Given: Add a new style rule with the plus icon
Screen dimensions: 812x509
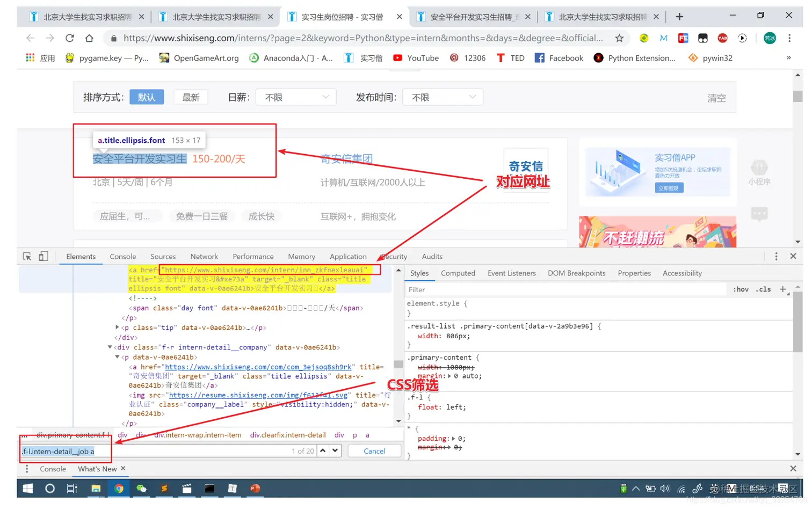Looking at the screenshot, I should pos(782,289).
